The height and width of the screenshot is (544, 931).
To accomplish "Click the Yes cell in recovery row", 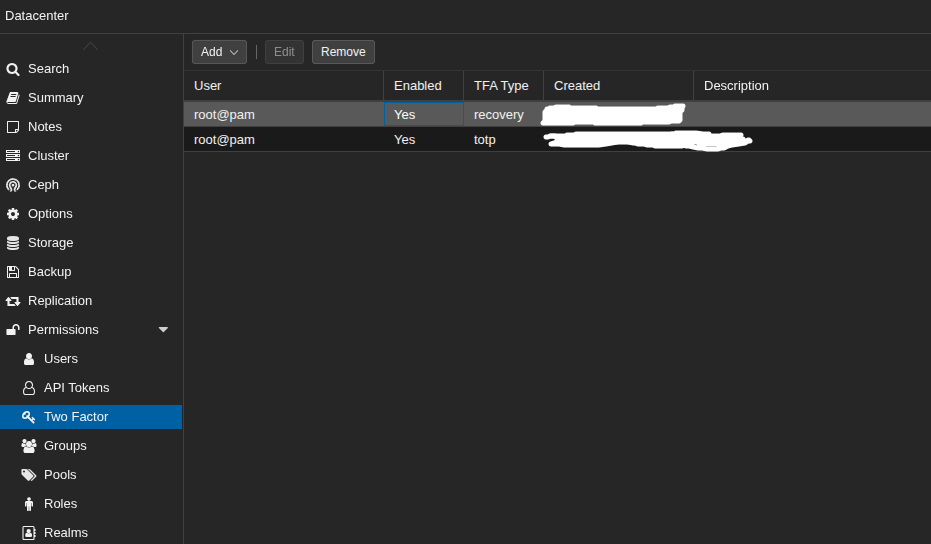I will pos(423,114).
